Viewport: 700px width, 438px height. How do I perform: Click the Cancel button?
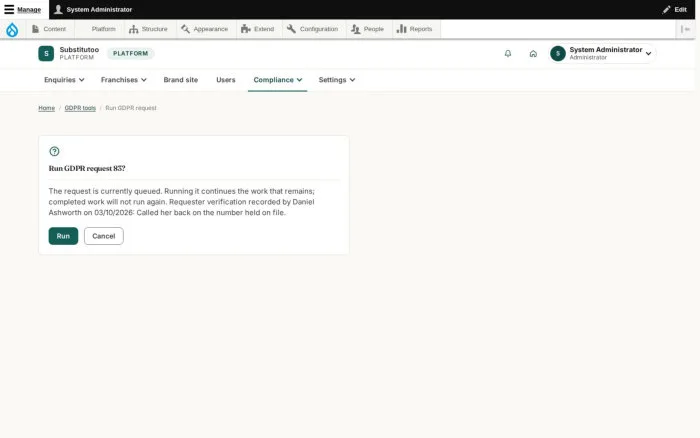(104, 236)
